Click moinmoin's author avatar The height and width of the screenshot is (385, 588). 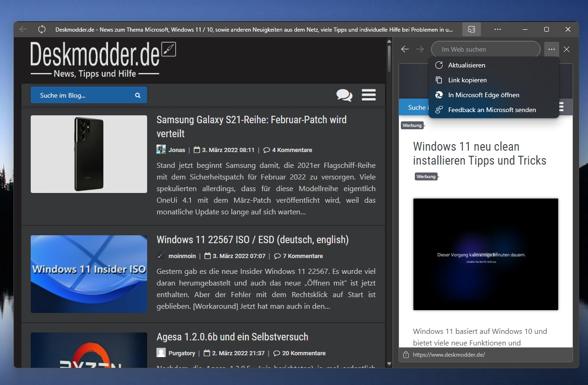[161, 256]
